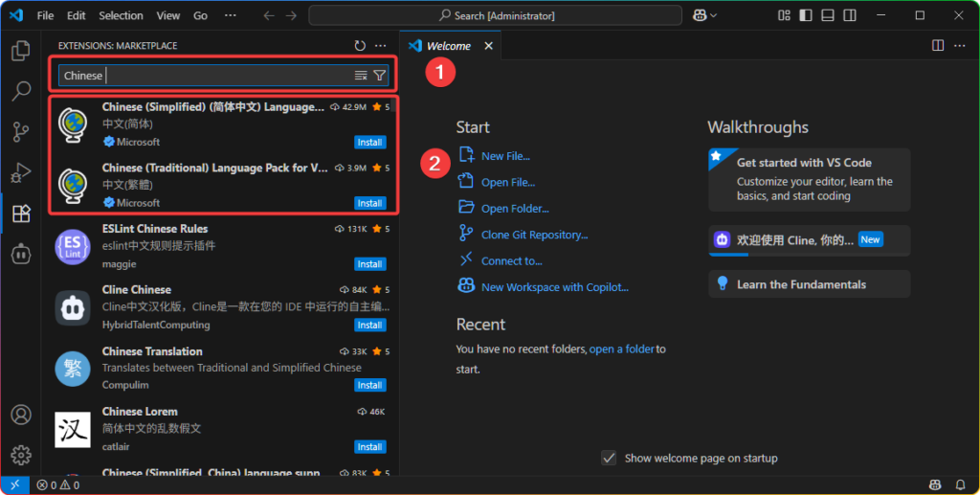Open the Explorer view in activity bar
980x495 pixels.
(x=21, y=51)
